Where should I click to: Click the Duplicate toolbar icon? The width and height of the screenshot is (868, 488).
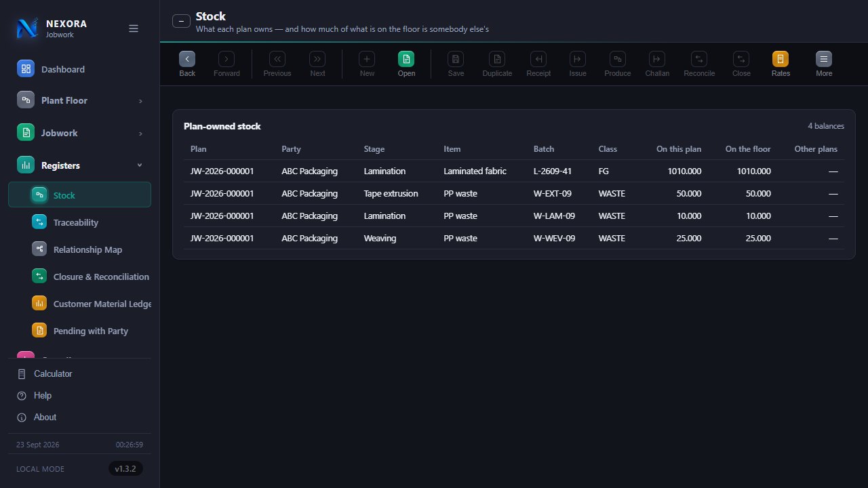(497, 59)
